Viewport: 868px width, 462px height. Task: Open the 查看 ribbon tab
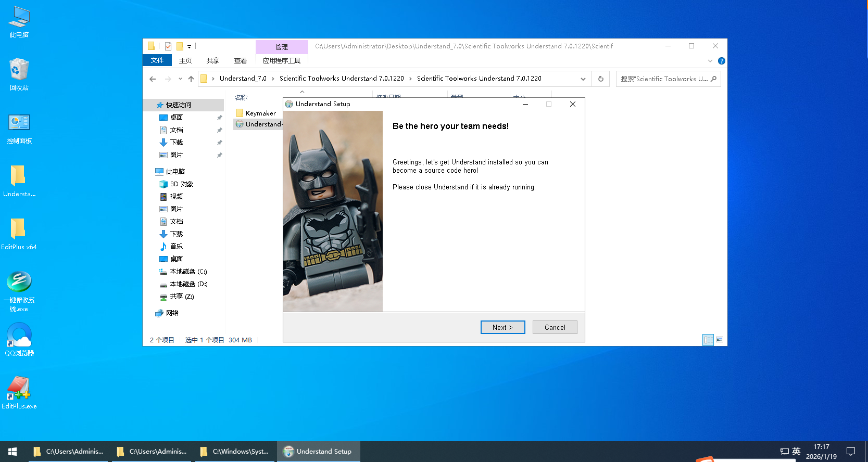(240, 61)
